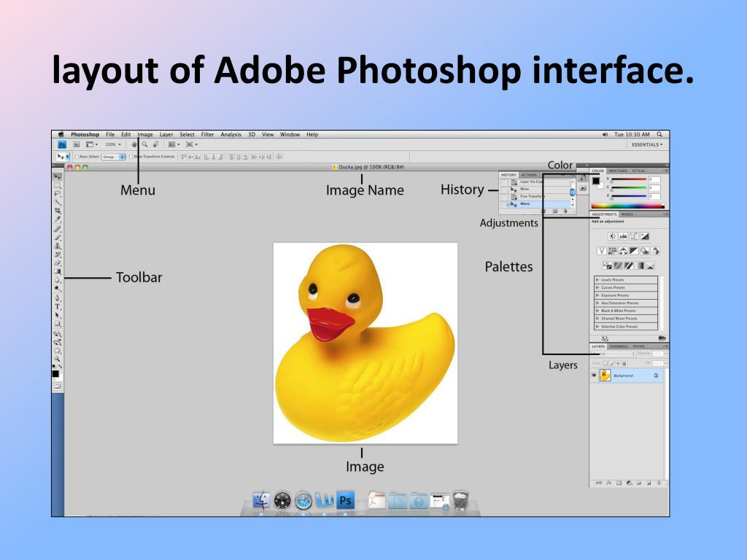Add a Brightness/Contrast adjustment
The image size is (747, 560).
tap(613, 236)
